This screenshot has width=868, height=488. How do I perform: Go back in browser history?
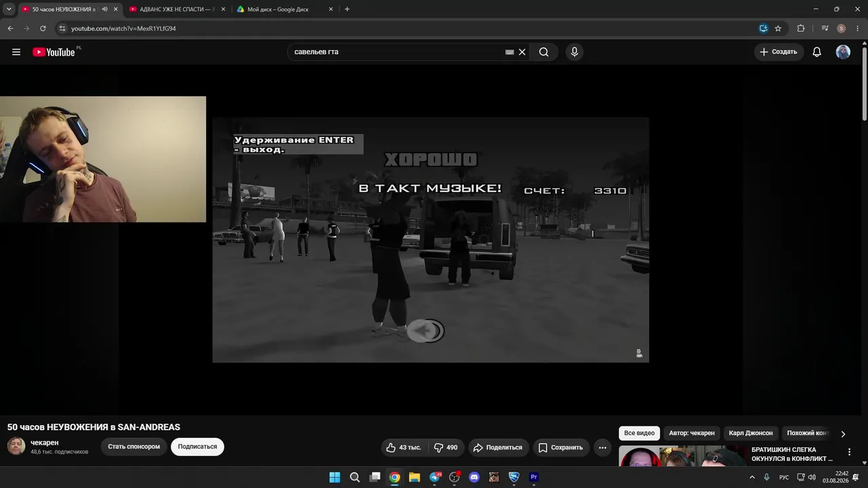[10, 28]
